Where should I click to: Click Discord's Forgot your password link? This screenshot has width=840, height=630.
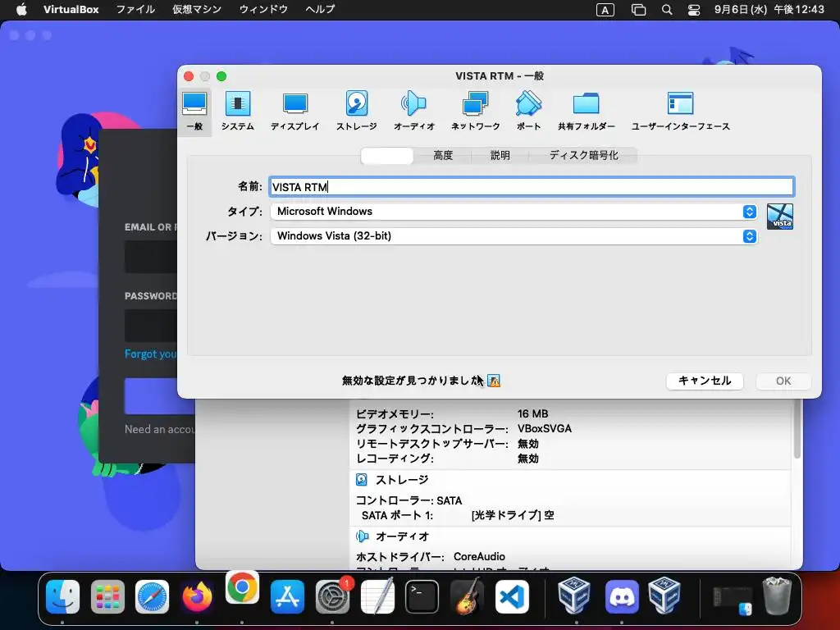click(x=151, y=354)
